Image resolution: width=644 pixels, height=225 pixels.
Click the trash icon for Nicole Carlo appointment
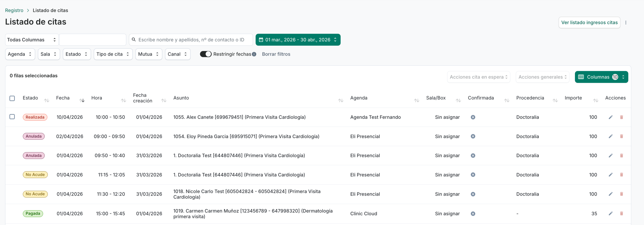point(621,194)
